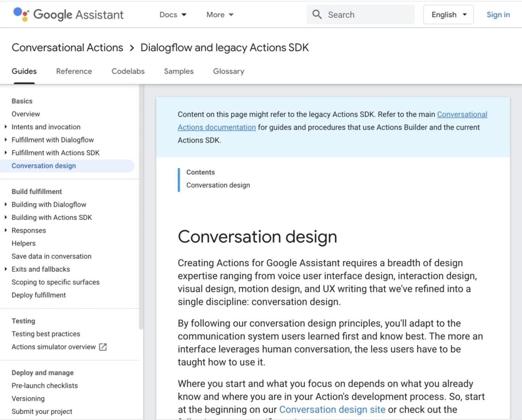Follow the Conversation design site link

(x=332, y=409)
